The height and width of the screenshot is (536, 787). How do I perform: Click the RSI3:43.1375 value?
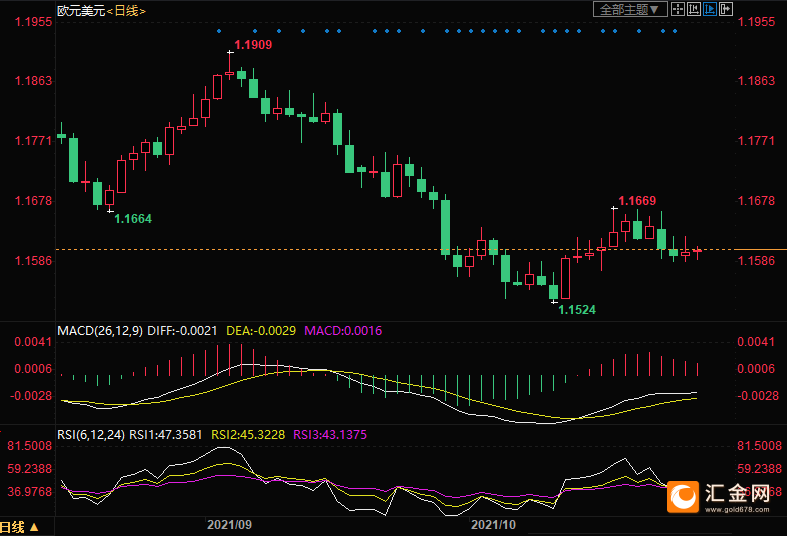(x=330, y=435)
